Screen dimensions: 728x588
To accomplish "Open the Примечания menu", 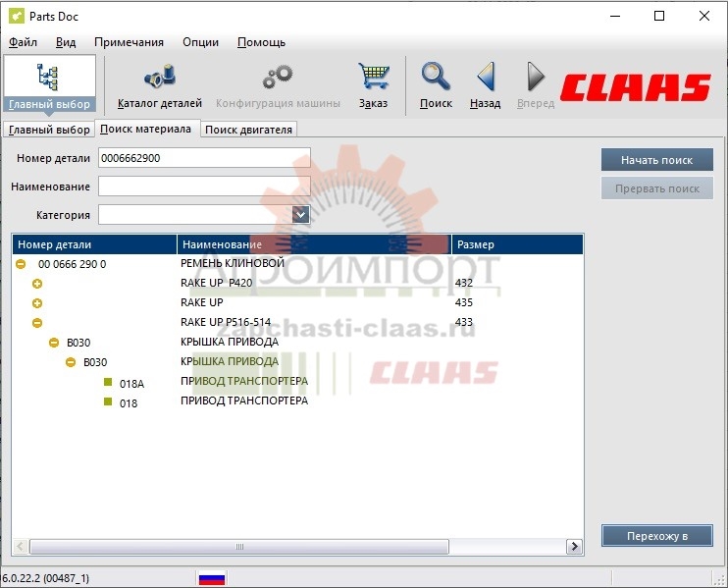I will (x=129, y=42).
